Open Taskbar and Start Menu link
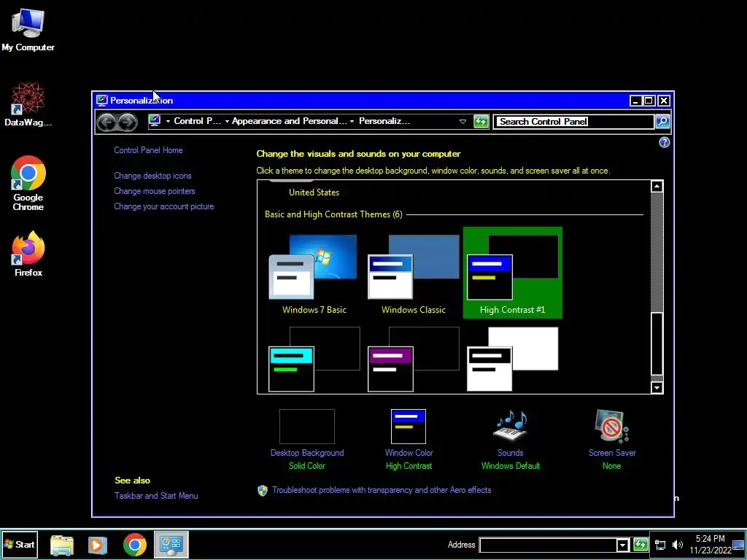Screen dimensions: 747x560 (156, 496)
